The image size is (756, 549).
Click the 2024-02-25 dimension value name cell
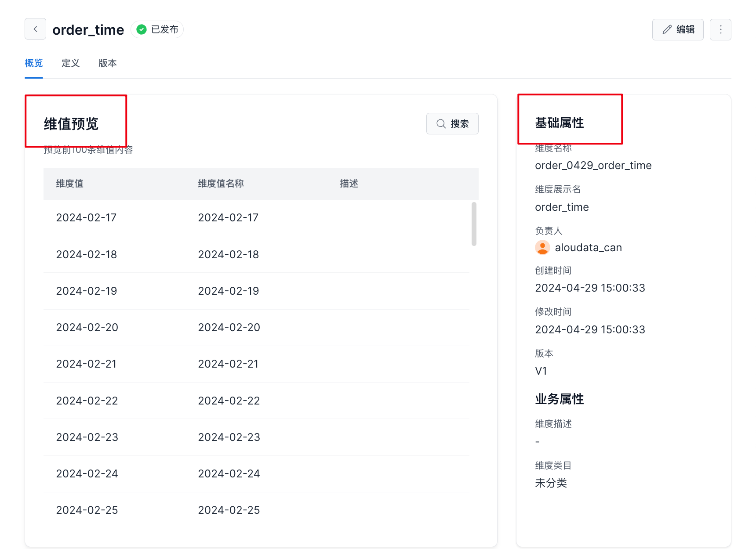(x=229, y=510)
